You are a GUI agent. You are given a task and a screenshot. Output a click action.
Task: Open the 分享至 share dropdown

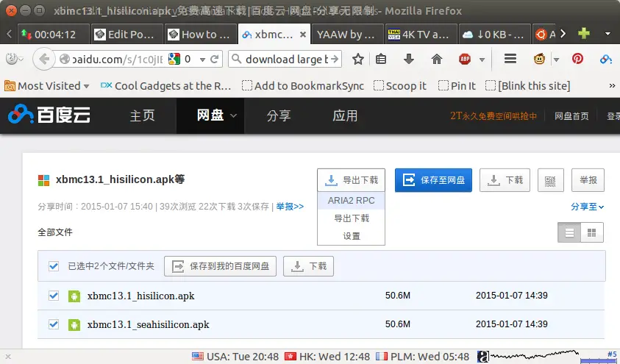(x=587, y=207)
